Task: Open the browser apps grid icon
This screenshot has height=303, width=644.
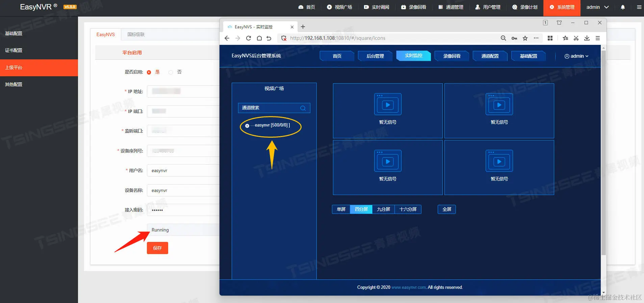Action: point(550,38)
